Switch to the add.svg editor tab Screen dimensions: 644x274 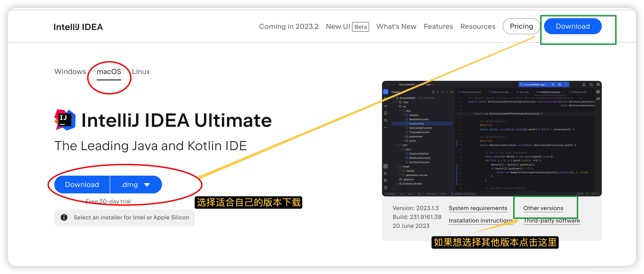[x=522, y=92]
